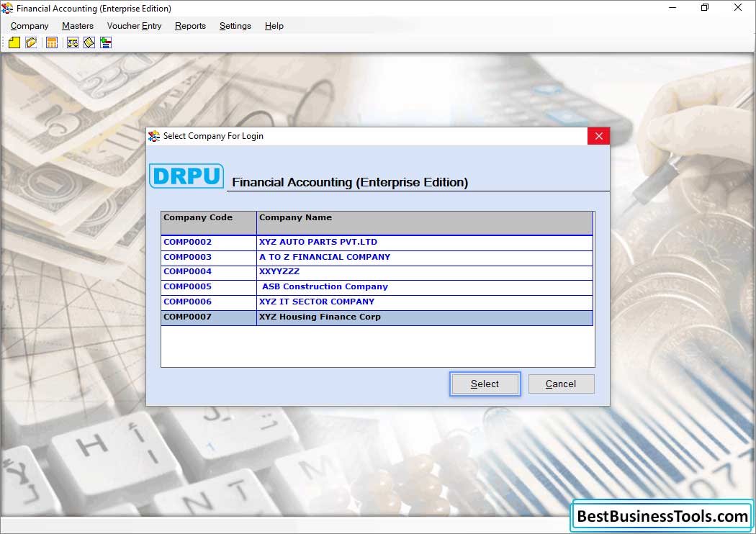The width and height of the screenshot is (756, 534).
Task: Click the Select button
Action: click(x=485, y=384)
